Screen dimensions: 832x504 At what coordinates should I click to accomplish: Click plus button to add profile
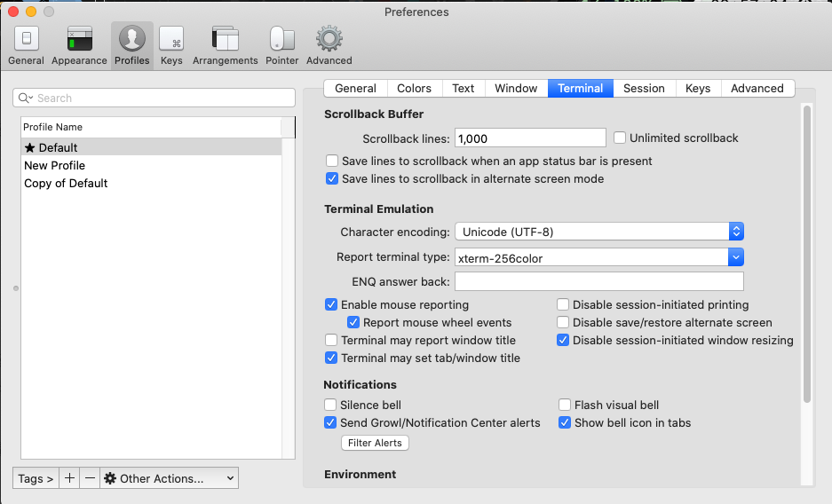pos(70,478)
